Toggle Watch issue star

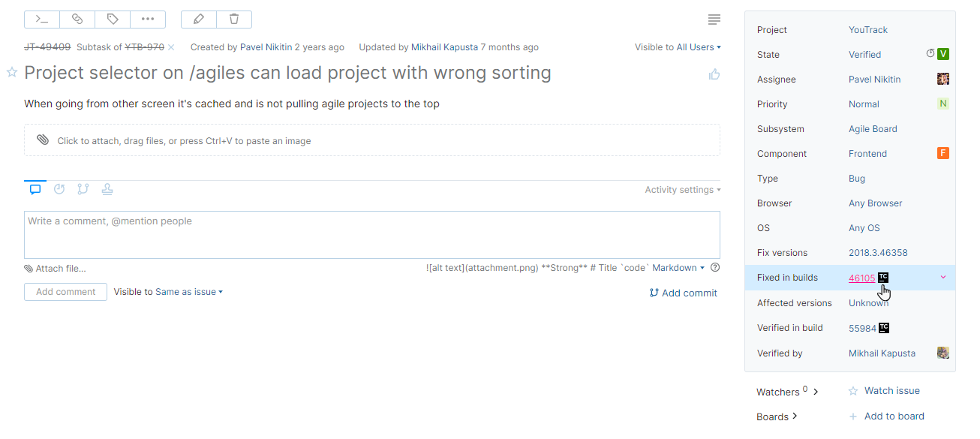coord(853,391)
